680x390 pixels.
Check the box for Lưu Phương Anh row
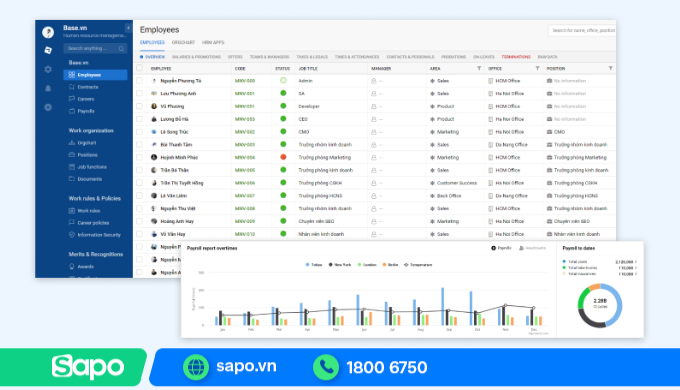pos(139,93)
